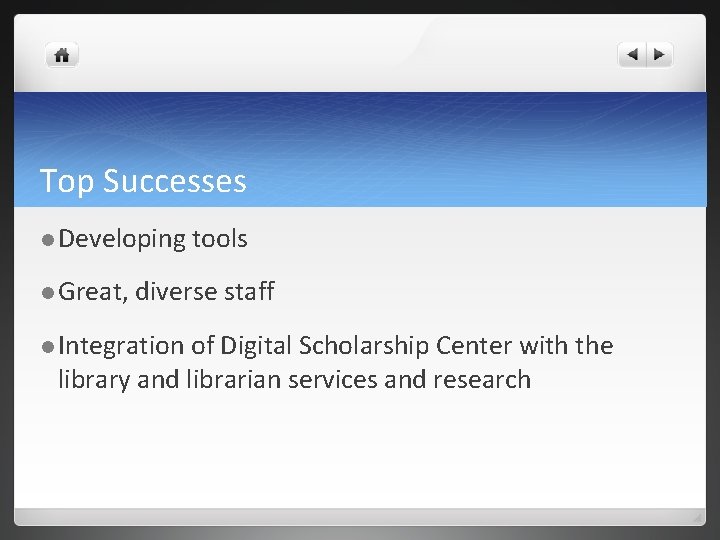Advance with the next slide arrow

click(x=660, y=56)
